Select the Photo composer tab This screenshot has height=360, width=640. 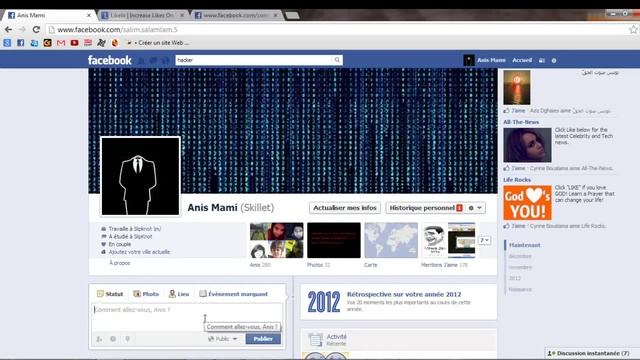146,294
